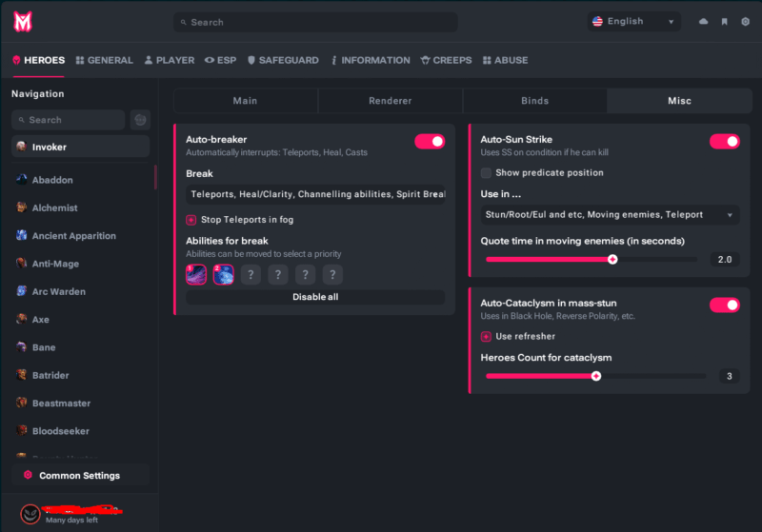Click Axe hero icon

coord(21,320)
